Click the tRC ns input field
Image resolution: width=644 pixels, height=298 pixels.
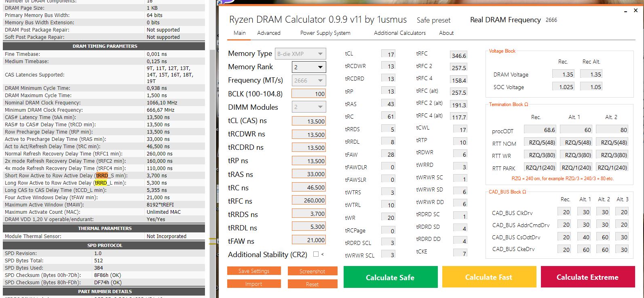pyautogui.click(x=309, y=187)
